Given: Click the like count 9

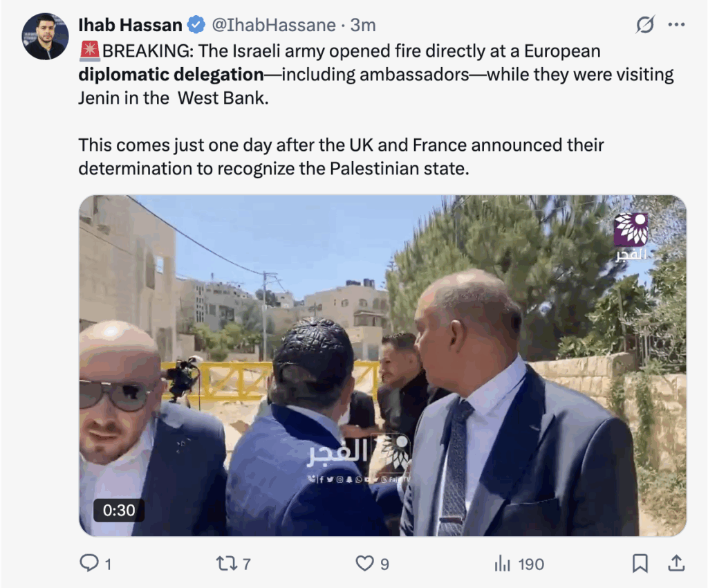Looking at the screenshot, I should (x=384, y=564).
